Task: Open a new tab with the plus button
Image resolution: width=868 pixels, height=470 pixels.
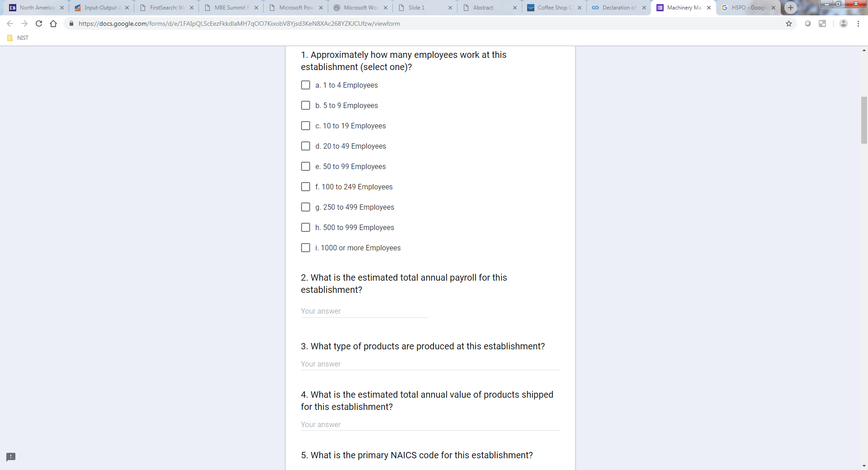Action: pyautogui.click(x=790, y=8)
